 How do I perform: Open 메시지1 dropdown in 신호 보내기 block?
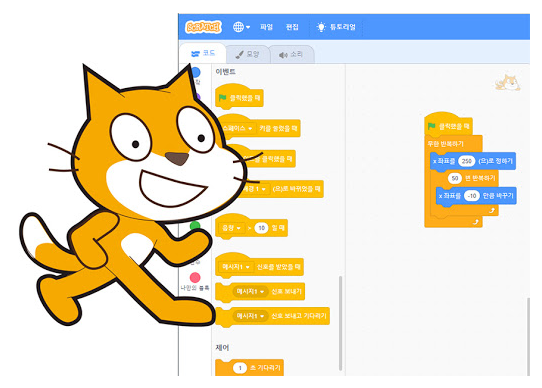pyautogui.click(x=250, y=292)
